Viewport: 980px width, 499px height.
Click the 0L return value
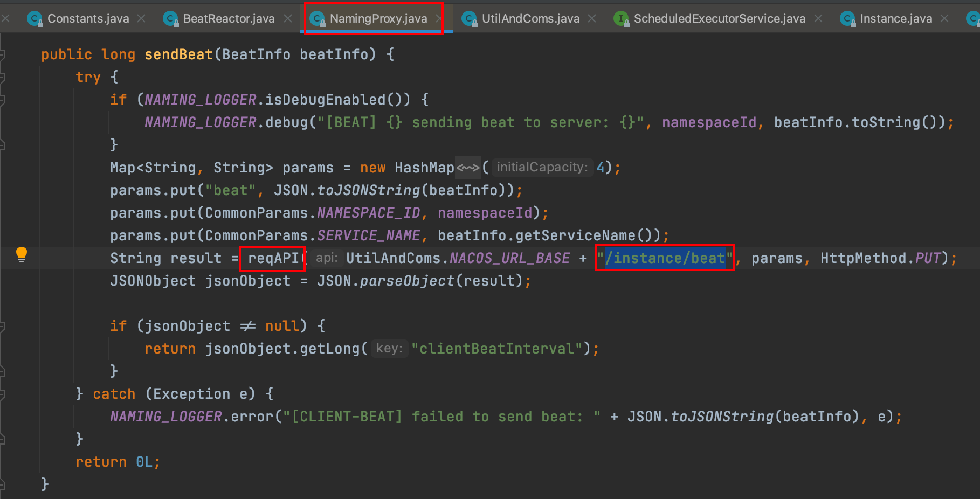(144, 462)
